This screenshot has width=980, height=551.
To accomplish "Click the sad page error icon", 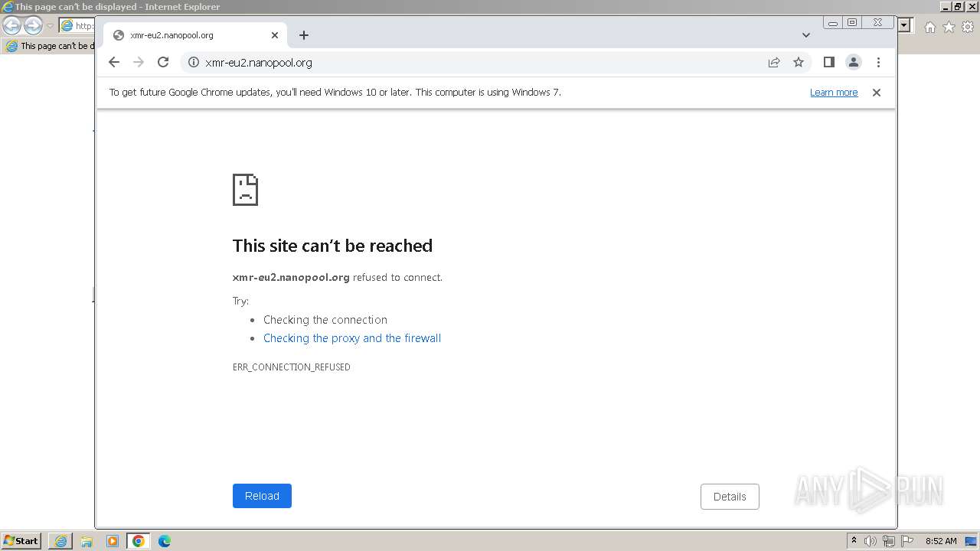I will click(x=245, y=190).
